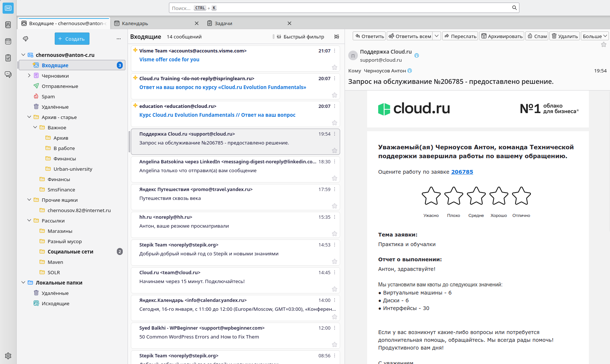The width and height of the screenshot is (610, 364).
Task: Open the Visme Team message menu
Action: point(335,51)
